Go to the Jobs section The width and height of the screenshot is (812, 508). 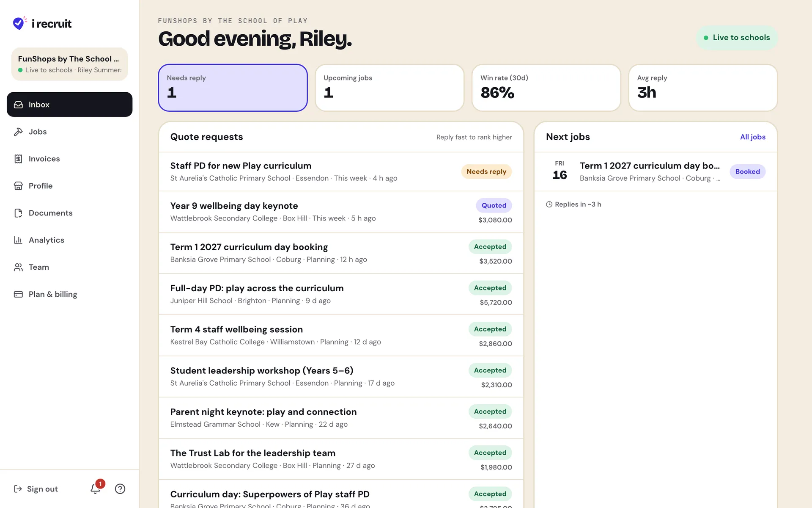click(69, 132)
